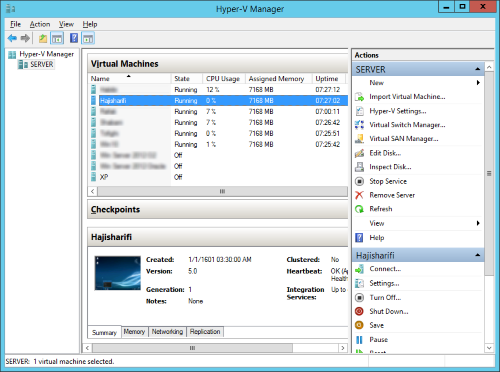Viewport: 500px width, 372px height.
Task: Click the Forward arrow toolbar icon
Action: pos(25,38)
